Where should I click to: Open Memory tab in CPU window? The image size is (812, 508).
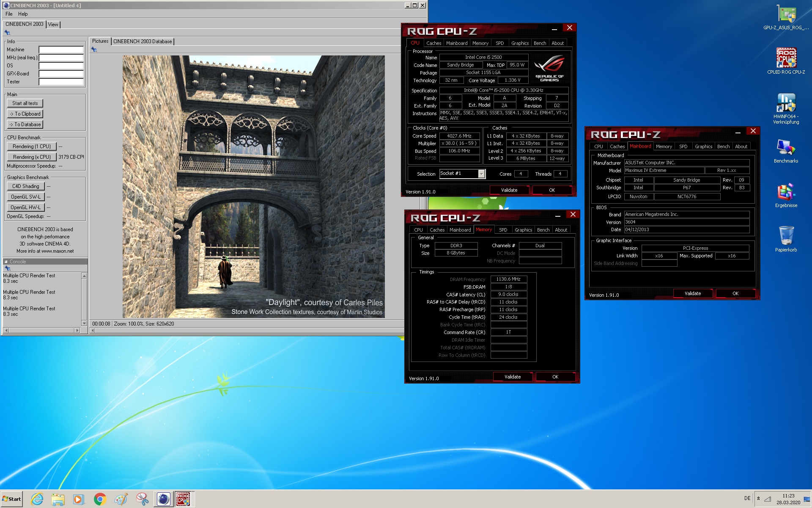click(x=480, y=43)
